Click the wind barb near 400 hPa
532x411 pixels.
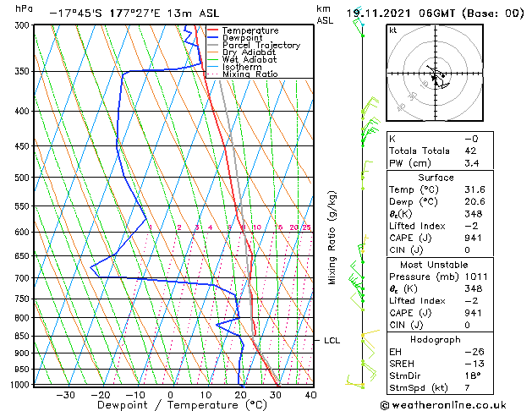pyautogui.click(x=370, y=105)
